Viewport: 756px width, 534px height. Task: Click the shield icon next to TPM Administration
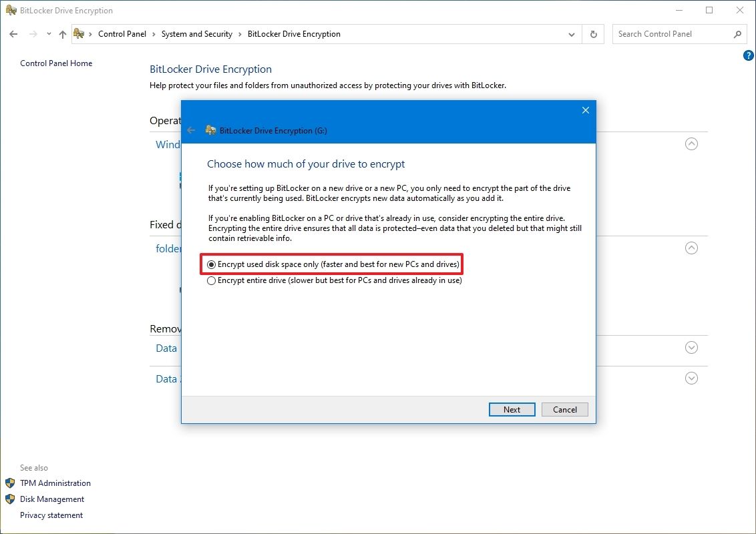(x=9, y=483)
